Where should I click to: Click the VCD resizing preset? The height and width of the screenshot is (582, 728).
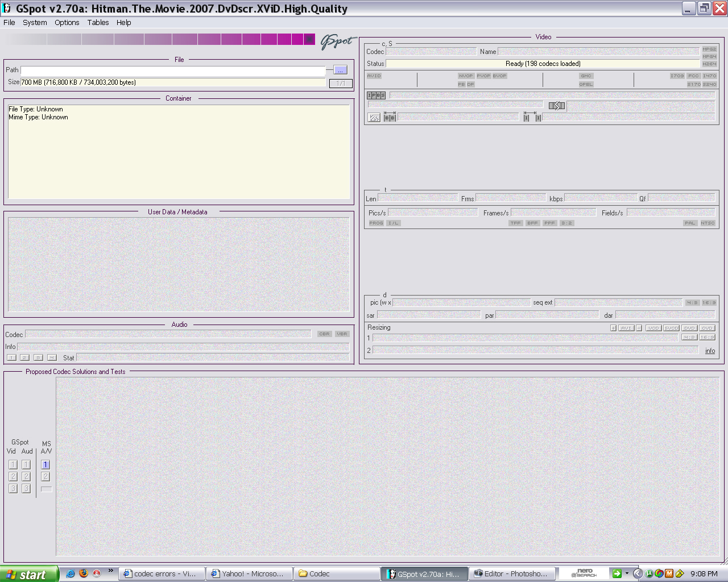[x=653, y=328]
